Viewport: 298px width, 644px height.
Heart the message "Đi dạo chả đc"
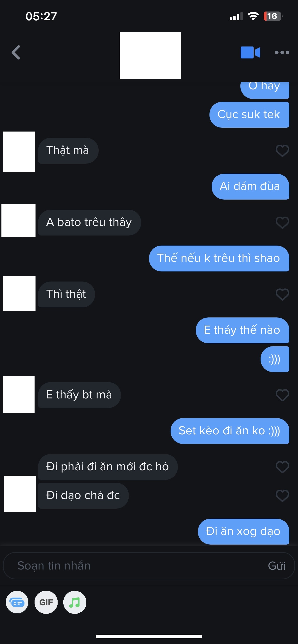click(x=282, y=496)
